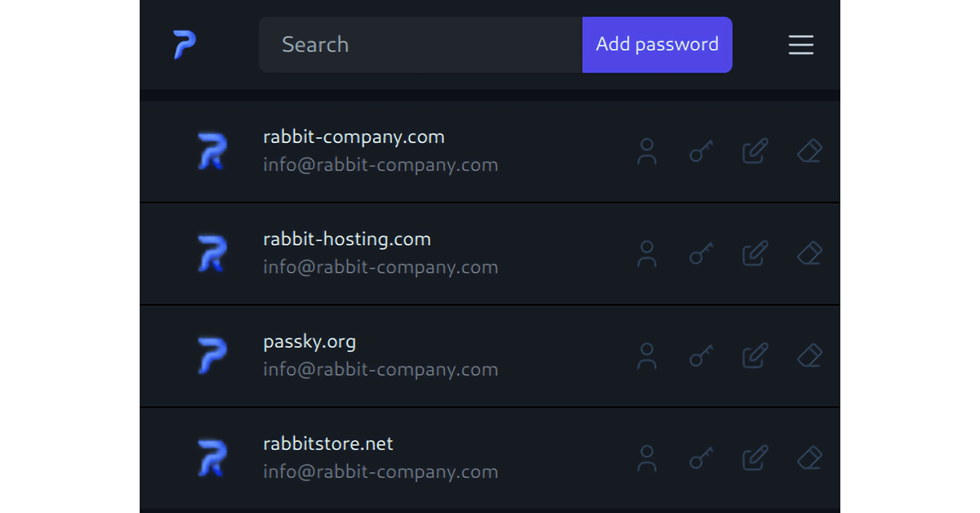The width and height of the screenshot is (980, 513).
Task: Open the hamburger menu
Action: pos(800,45)
